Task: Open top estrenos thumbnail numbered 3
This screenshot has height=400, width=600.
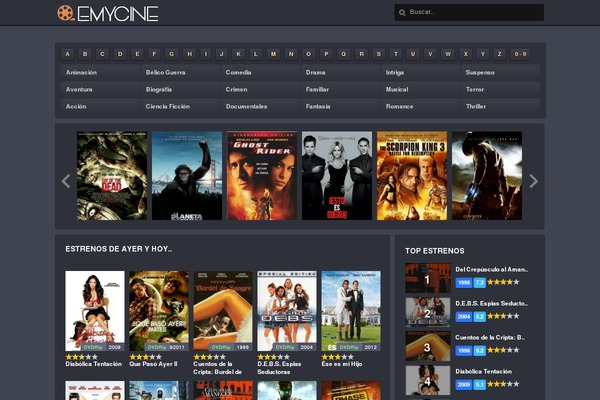Action: click(428, 346)
